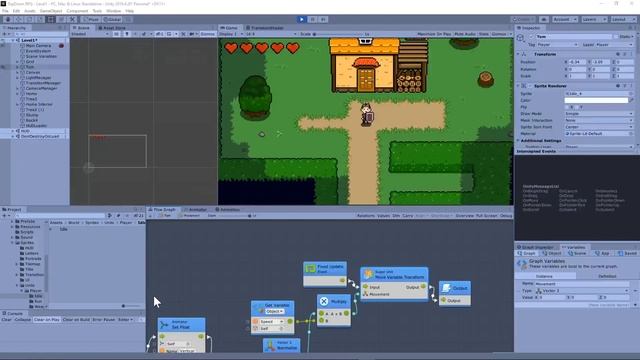
Task: Pick color with eyedropper icon
Action: tap(631, 100)
